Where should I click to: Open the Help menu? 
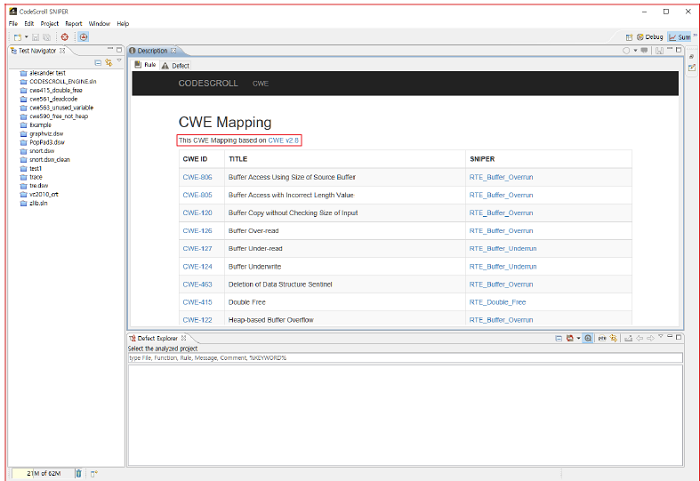pyautogui.click(x=123, y=24)
